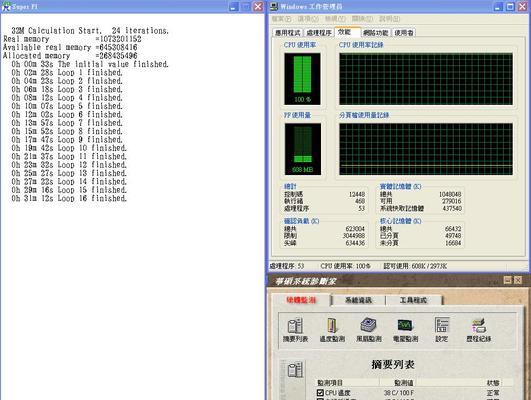Click the line "Loop 16 finished." in Super PI
531x400 pixels.
tap(69, 198)
